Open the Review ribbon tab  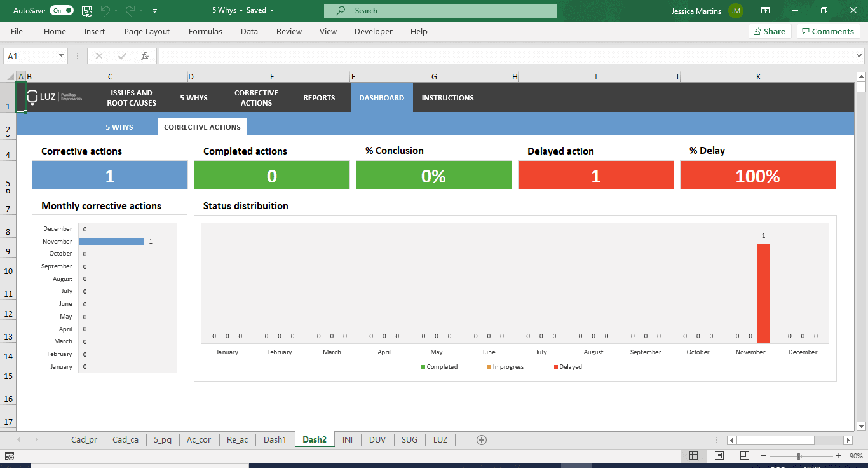click(x=289, y=31)
